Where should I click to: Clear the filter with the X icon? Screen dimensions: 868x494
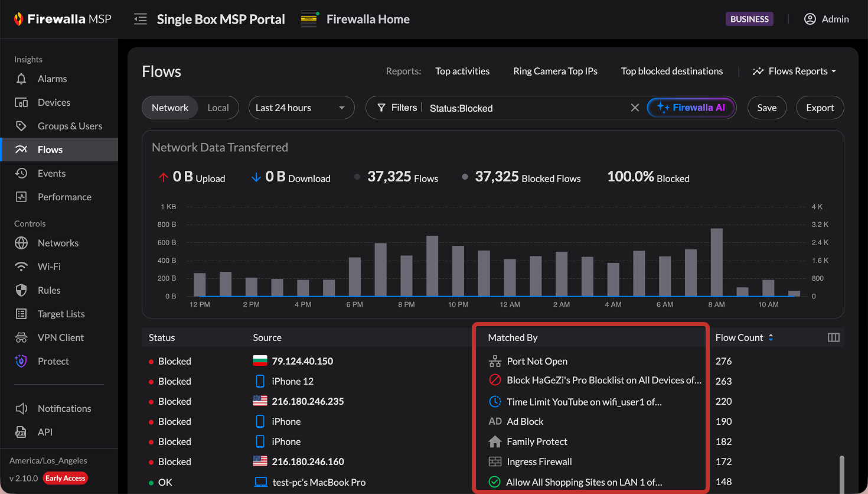[x=635, y=108]
